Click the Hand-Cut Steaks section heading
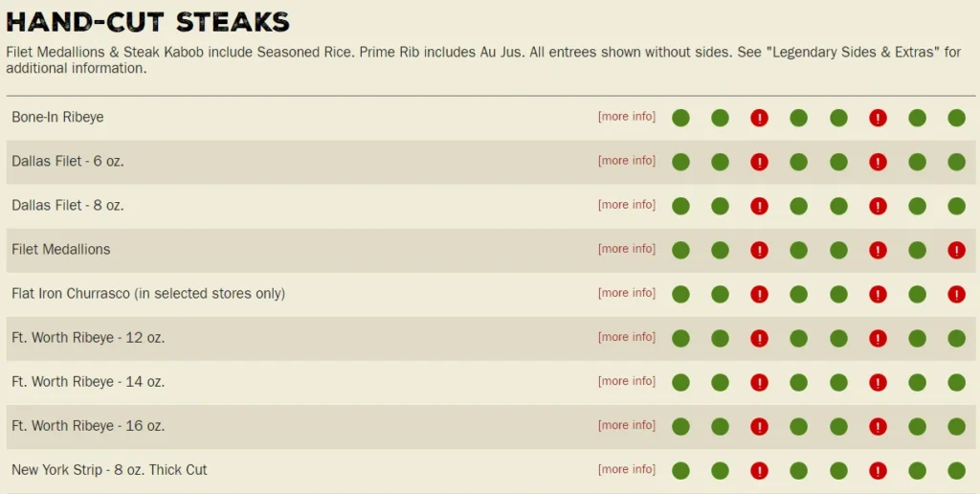This screenshot has width=980, height=494. point(148,21)
